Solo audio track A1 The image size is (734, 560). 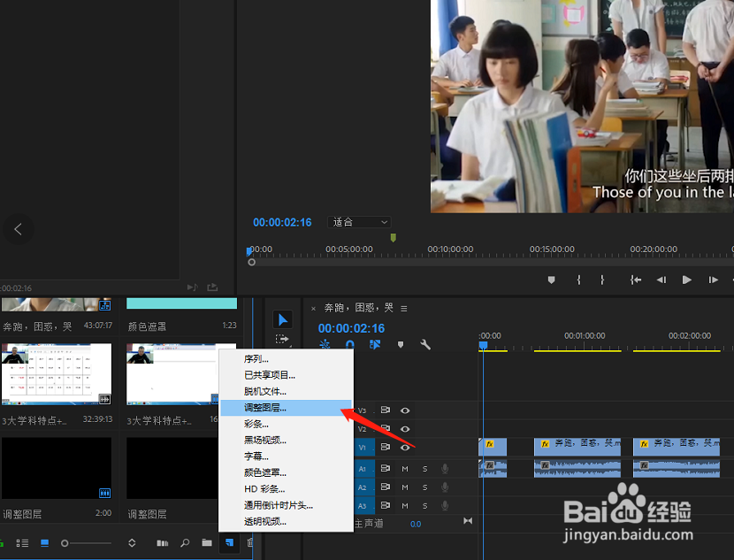(425, 469)
